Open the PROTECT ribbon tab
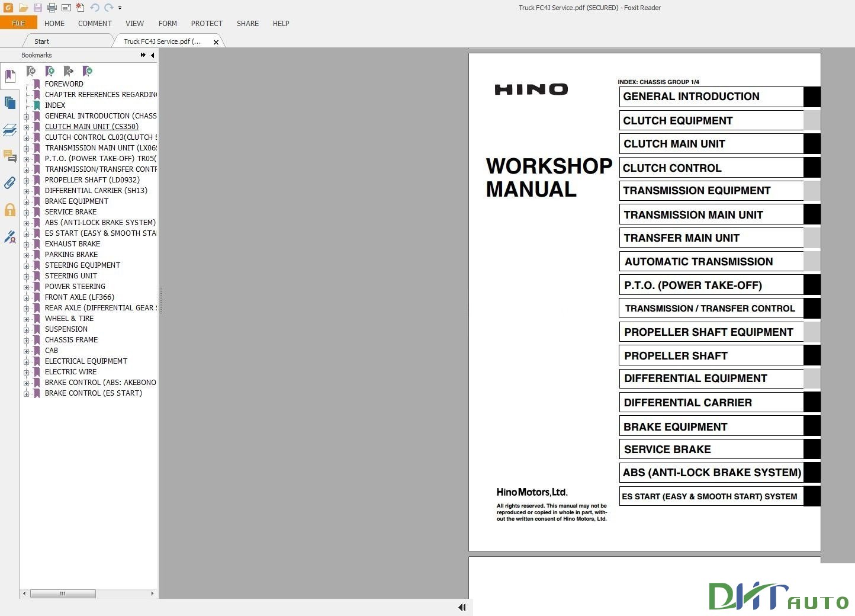 point(207,24)
